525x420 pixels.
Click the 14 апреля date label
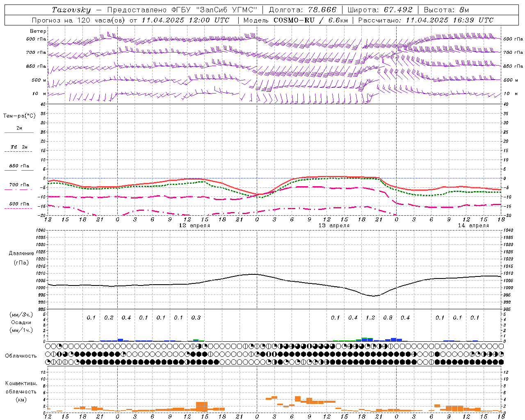tap(473, 226)
